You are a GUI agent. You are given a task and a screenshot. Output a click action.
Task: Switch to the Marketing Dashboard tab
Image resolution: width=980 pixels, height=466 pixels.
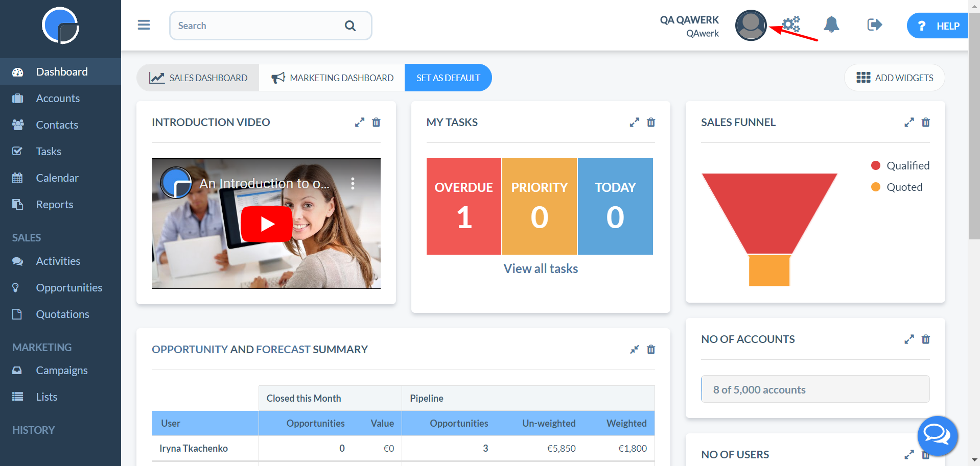(x=332, y=78)
